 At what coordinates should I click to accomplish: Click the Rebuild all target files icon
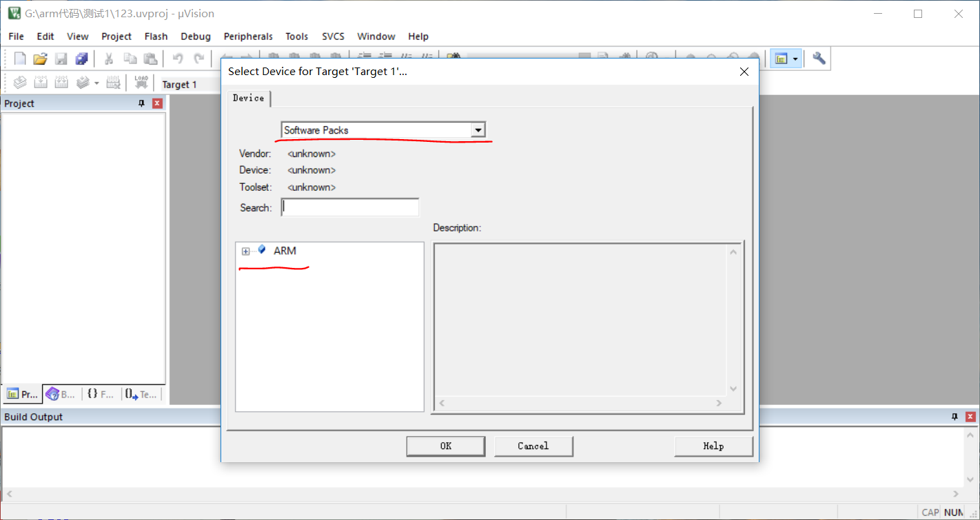61,83
